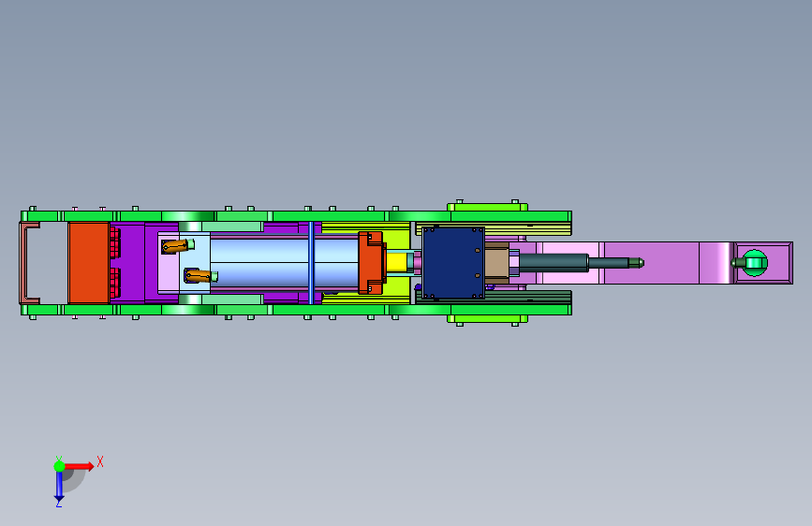Click the red X axis arrow of the triad

pyautogui.click(x=79, y=466)
